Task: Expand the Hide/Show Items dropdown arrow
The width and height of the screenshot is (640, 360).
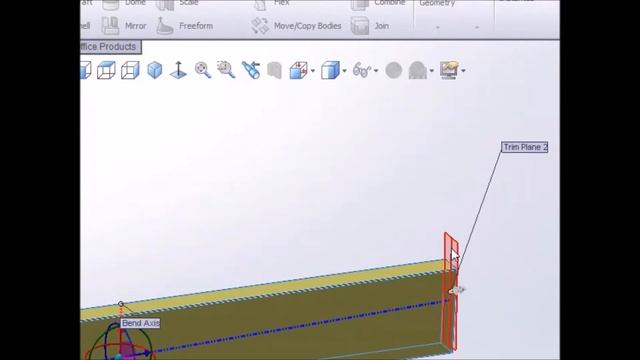Action: coord(376,71)
